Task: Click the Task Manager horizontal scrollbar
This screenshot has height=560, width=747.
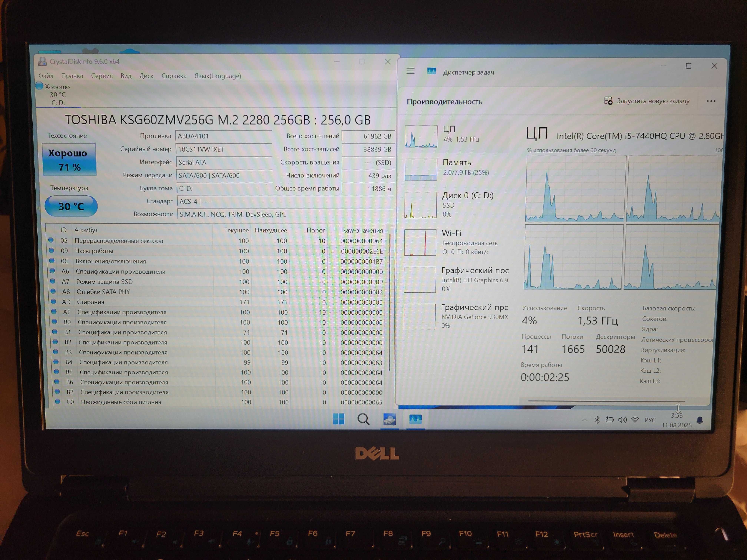Action: point(606,401)
